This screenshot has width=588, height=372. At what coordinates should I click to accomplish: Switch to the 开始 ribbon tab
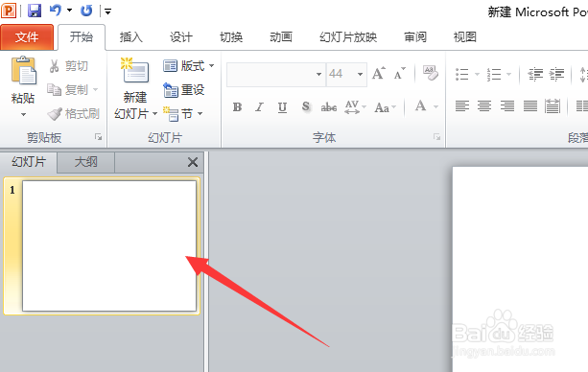point(82,37)
